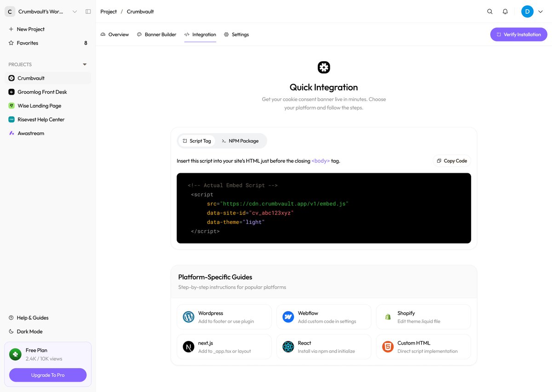
Task: Click the Crumbvault project icon in sidebar
Action: 11,78
